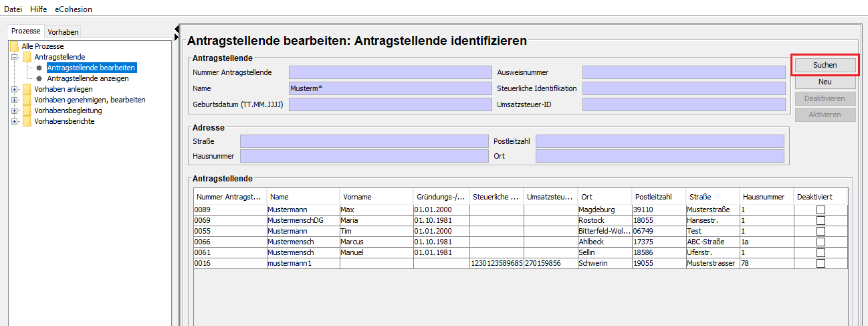
Task: Focus the Straße input field
Action: 364,141
